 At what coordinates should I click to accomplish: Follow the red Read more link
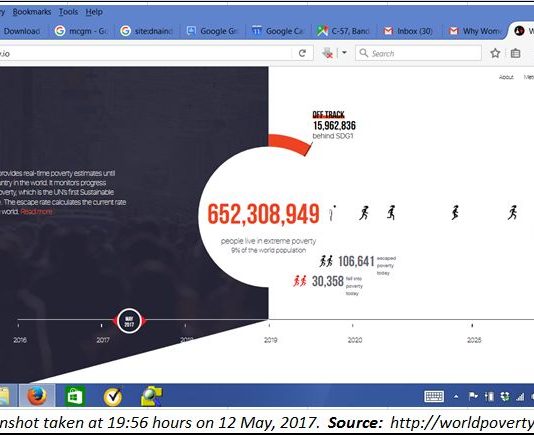click(36, 212)
